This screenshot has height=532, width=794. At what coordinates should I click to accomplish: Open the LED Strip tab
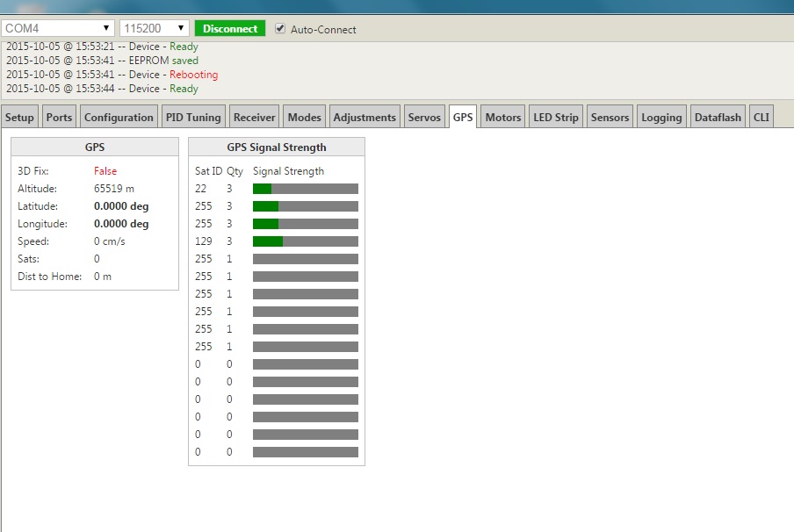click(x=556, y=118)
